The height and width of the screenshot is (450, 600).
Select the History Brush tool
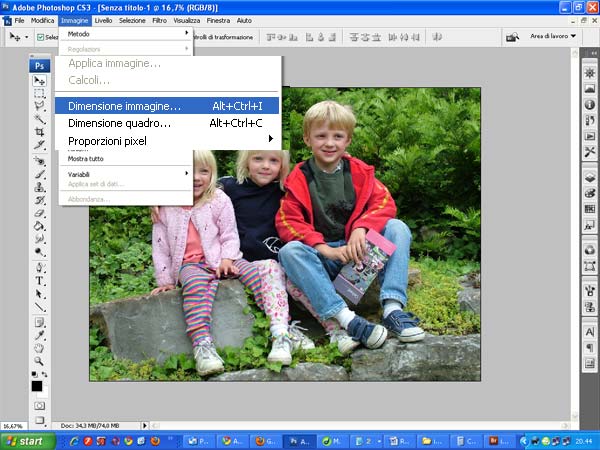(39, 200)
